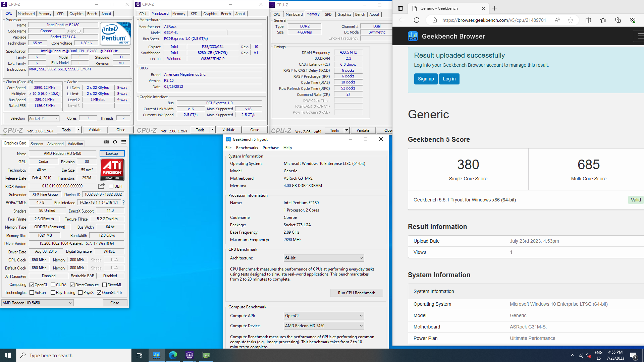Open the notification center on the taskbar

(634, 355)
